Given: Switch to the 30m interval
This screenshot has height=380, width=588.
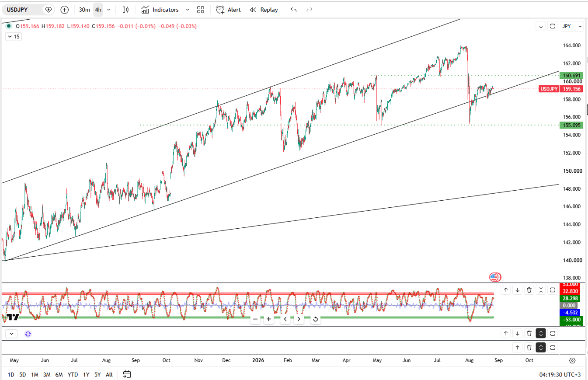Looking at the screenshot, I should (x=84, y=10).
